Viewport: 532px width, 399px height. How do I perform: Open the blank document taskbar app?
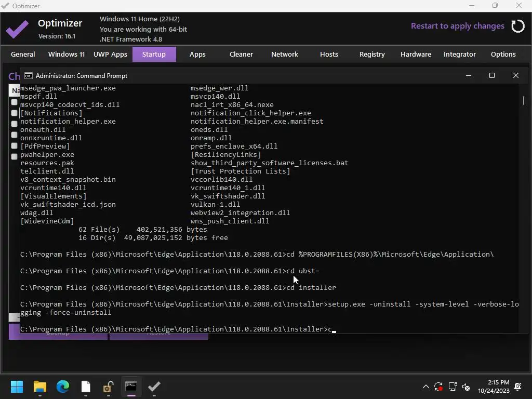[86, 387]
